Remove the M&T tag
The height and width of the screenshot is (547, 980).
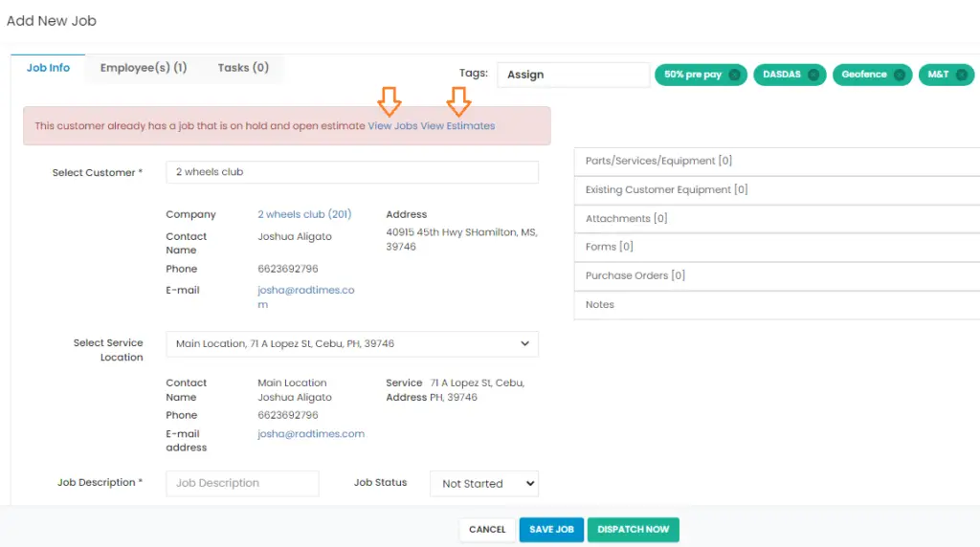[x=961, y=75]
